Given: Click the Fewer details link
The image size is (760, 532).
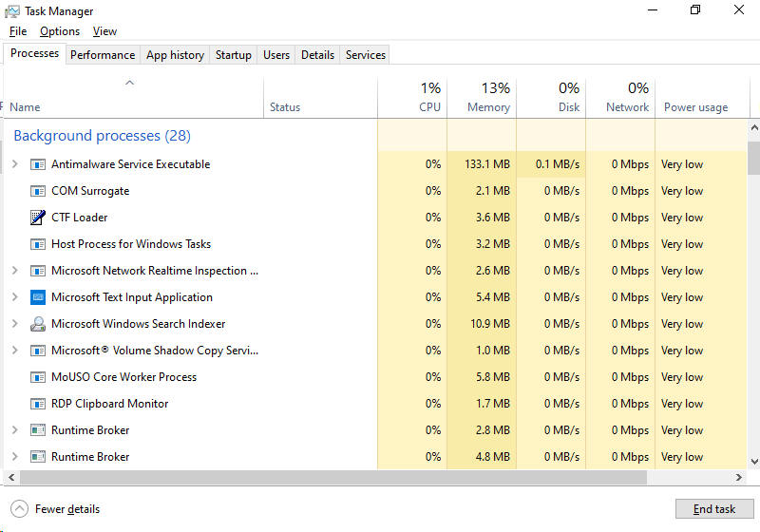Looking at the screenshot, I should click(67, 509).
